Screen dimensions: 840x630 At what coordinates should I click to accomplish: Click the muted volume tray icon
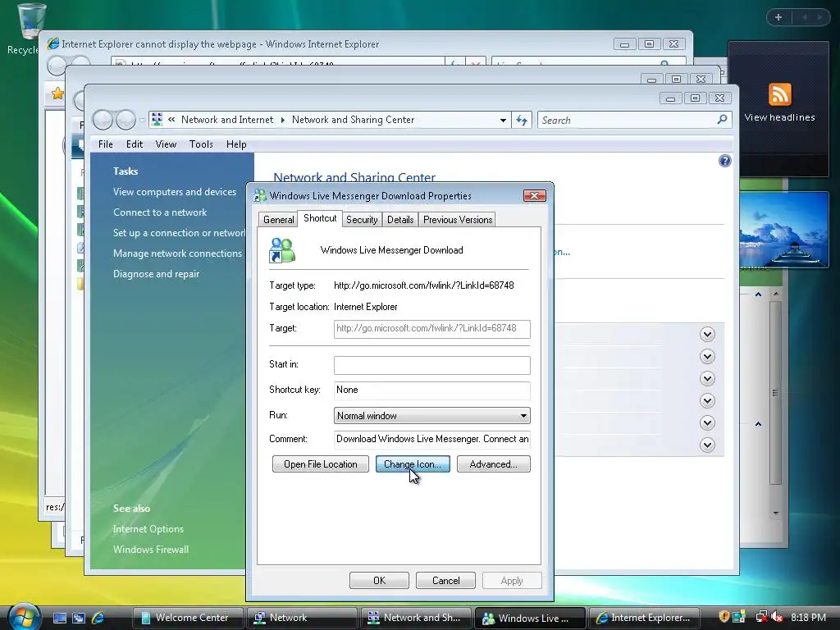776,617
